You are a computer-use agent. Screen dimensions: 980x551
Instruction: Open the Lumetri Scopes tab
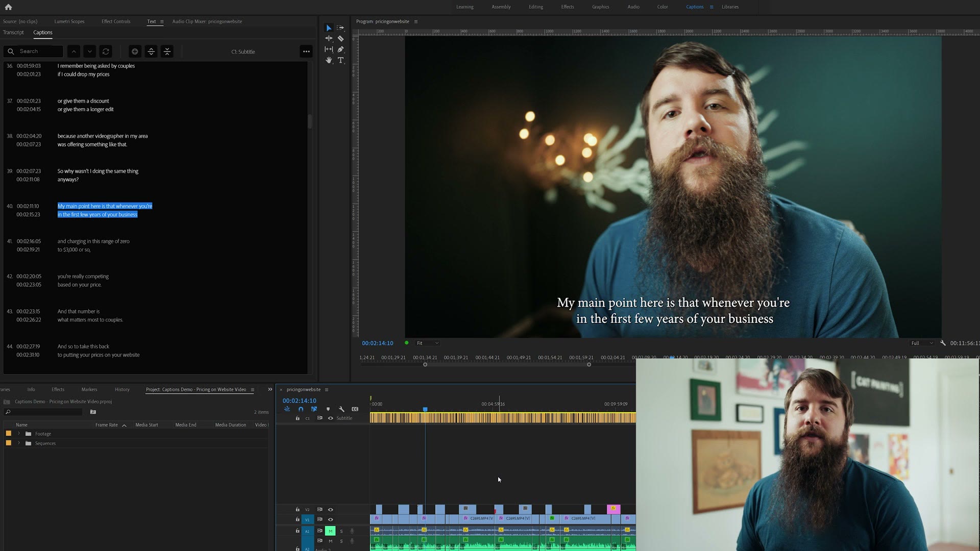(x=69, y=21)
